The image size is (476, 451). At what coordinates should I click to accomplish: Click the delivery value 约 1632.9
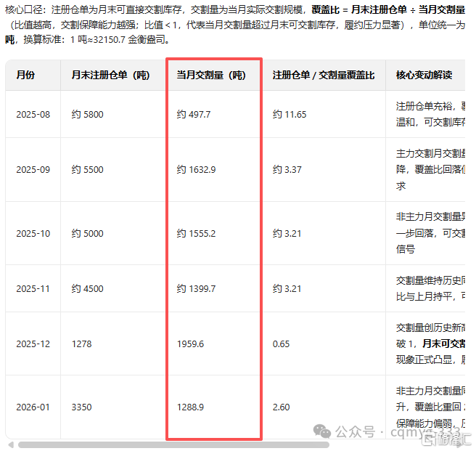[196, 170]
